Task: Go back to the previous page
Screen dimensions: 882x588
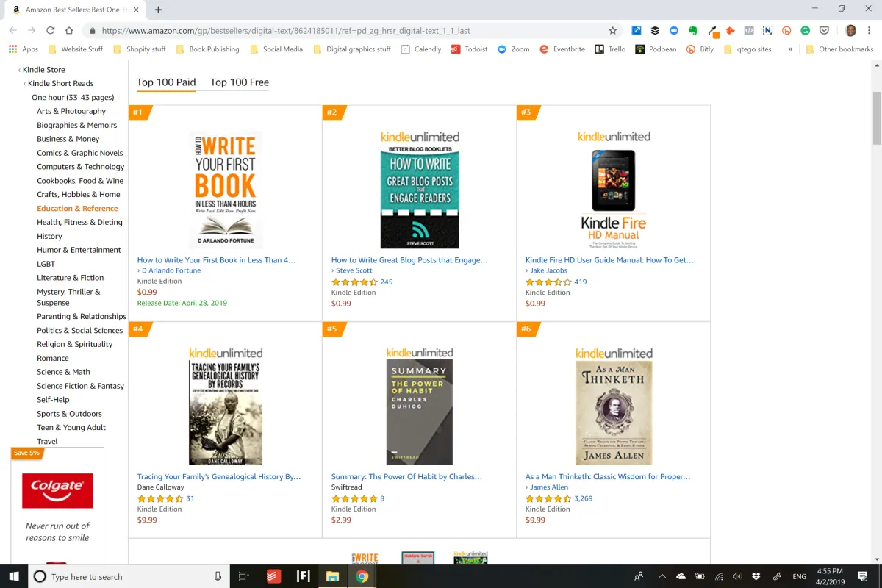Action: [x=12, y=31]
